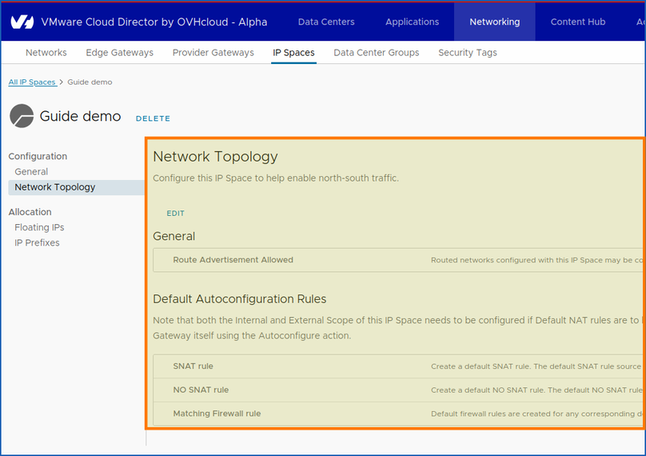Open Floating IPs under Allocation
The height and width of the screenshot is (456, 646).
pyautogui.click(x=39, y=227)
